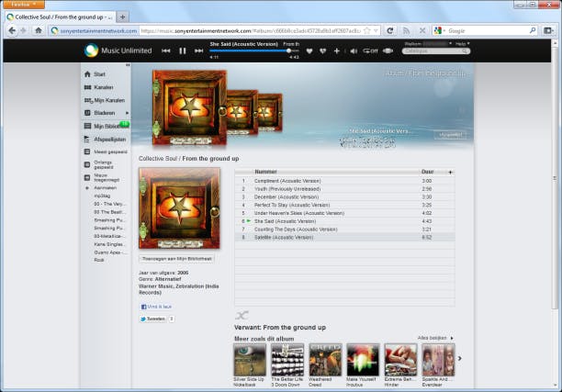This screenshot has height=392, width=562.
Task: Click the large album cover image
Action: (x=180, y=208)
